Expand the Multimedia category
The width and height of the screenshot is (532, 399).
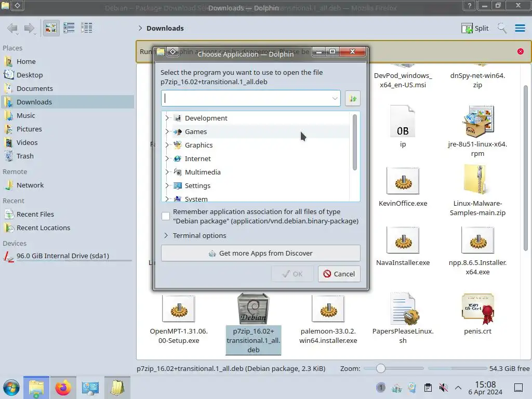[167, 172]
